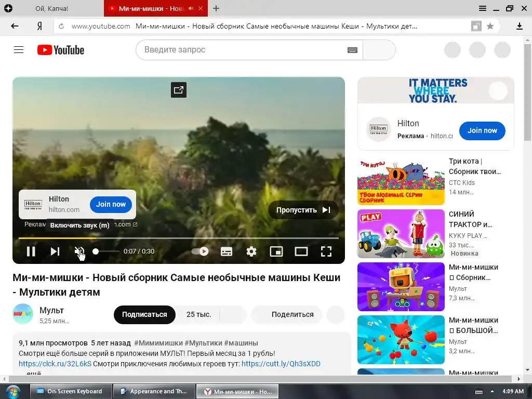Click the address bar URL
532x399 pixels.
[x=101, y=26]
